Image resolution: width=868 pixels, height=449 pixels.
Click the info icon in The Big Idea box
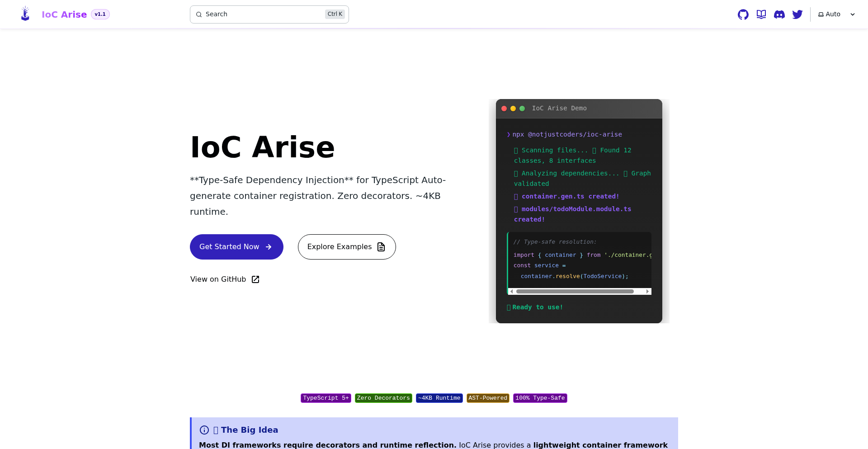coord(204,430)
